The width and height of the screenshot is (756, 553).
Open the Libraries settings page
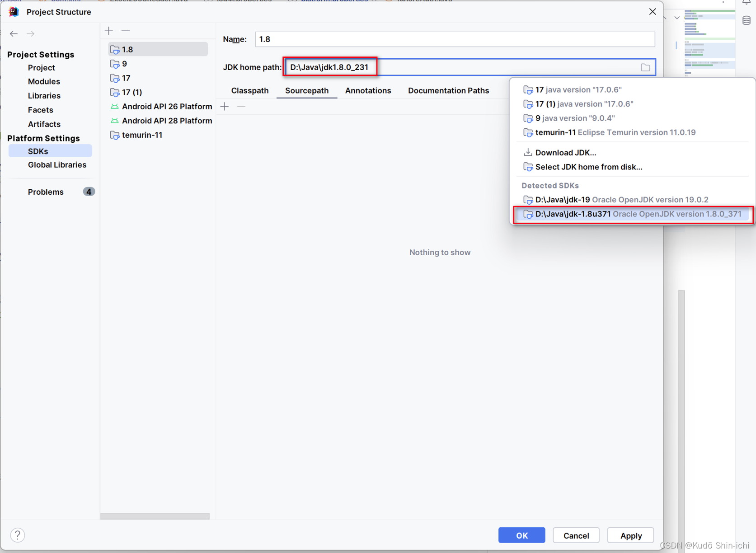tap(44, 95)
